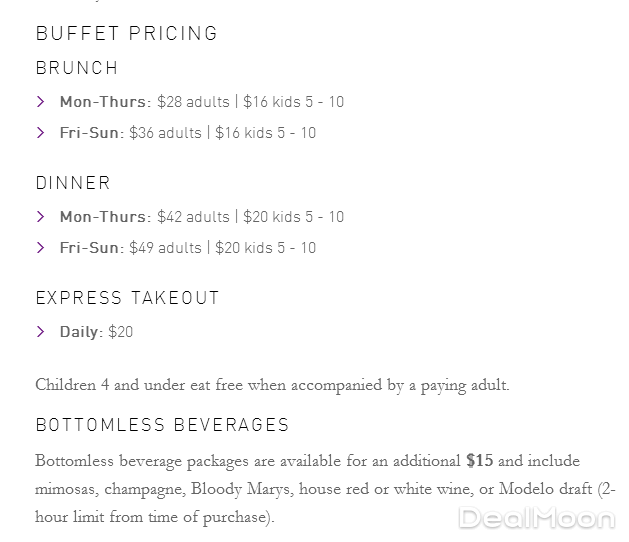
Task: Click the DealMoon watermark logo
Action: (535, 517)
